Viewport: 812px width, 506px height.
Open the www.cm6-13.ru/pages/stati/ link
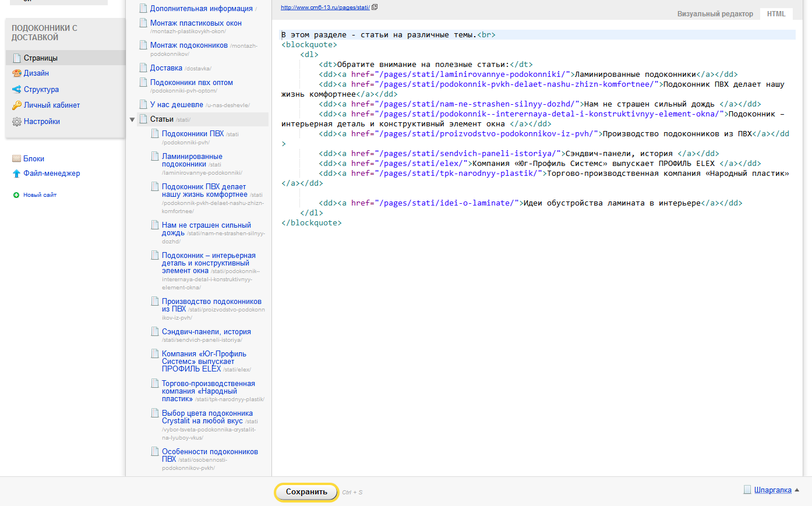(x=325, y=8)
